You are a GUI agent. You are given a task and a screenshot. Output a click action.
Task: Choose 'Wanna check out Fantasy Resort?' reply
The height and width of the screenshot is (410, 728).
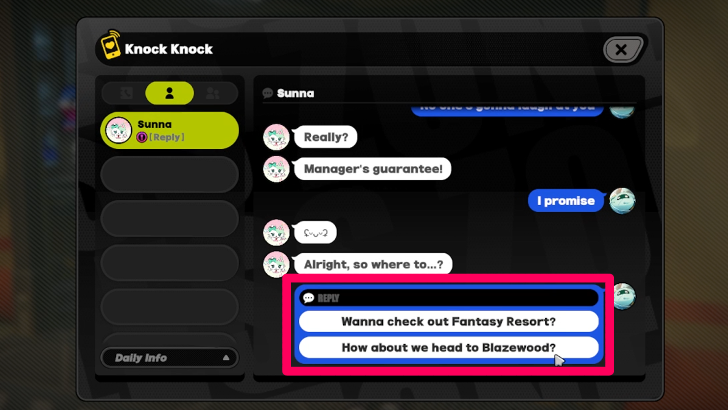(x=448, y=321)
